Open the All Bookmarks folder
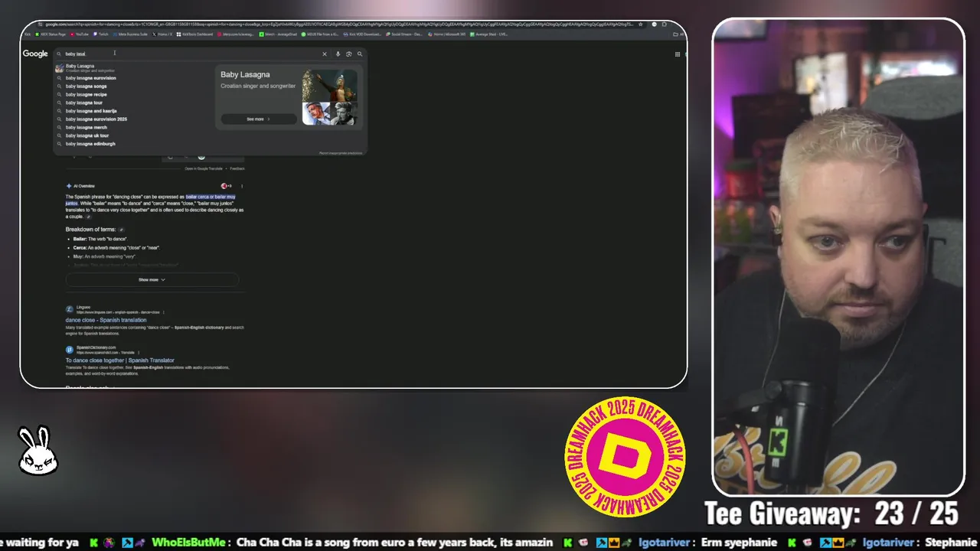 (x=678, y=34)
